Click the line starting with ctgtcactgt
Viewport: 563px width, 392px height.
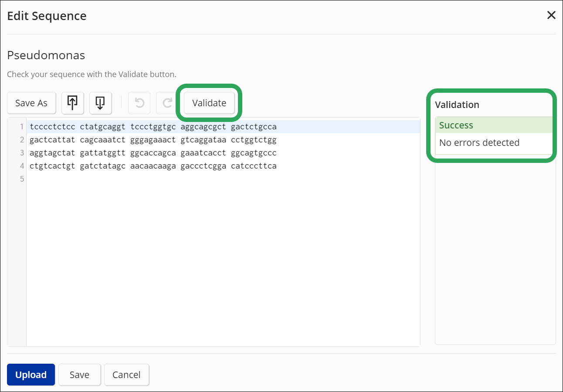153,166
